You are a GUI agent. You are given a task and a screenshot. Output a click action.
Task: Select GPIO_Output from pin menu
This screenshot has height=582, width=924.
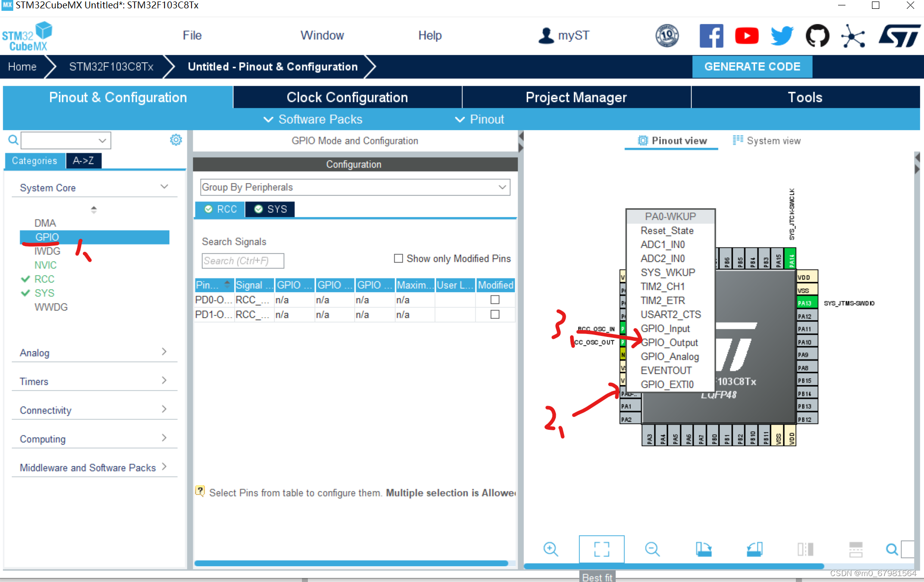point(670,342)
